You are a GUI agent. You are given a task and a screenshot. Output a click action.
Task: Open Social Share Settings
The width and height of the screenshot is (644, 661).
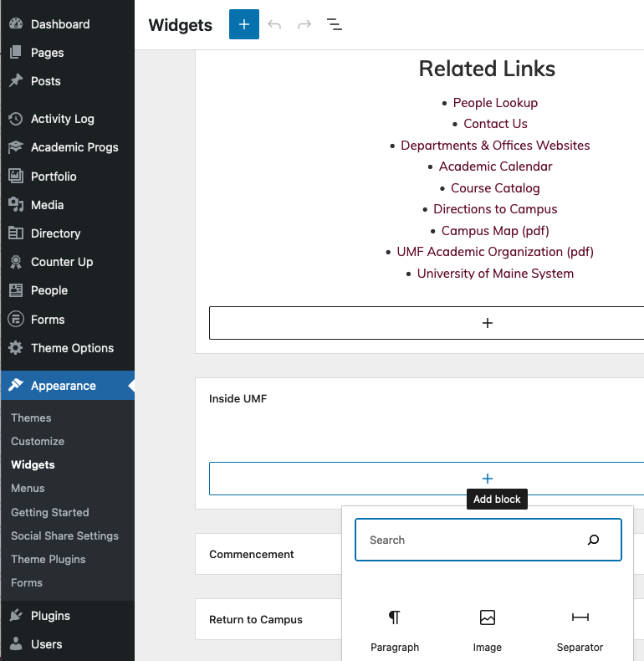pyautogui.click(x=65, y=535)
